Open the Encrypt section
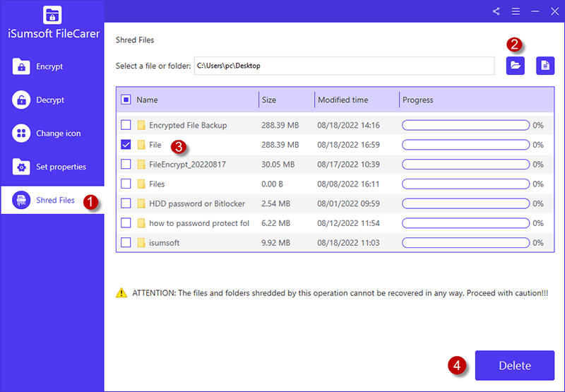565x392 pixels. pyautogui.click(x=52, y=66)
